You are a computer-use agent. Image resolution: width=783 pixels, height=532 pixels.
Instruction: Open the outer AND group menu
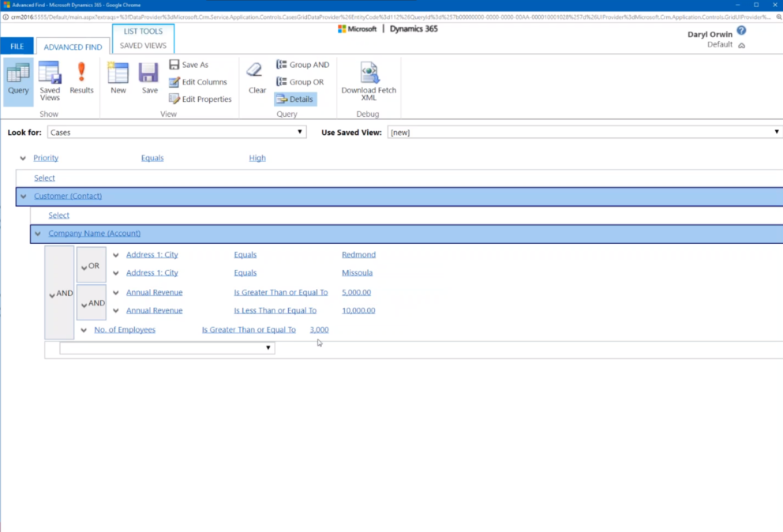(59, 293)
